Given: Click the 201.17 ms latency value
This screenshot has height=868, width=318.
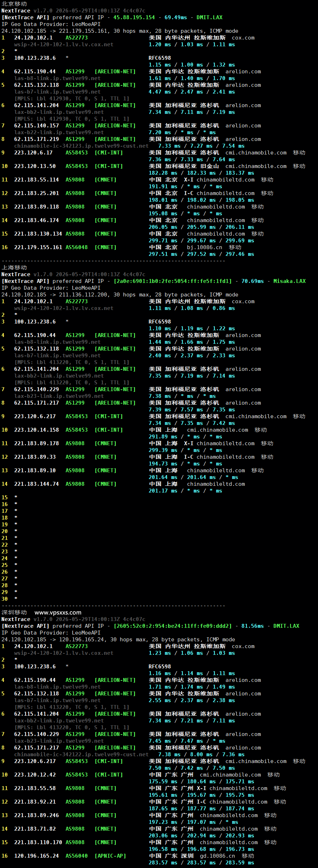Looking at the screenshot, I should click(x=163, y=490).
